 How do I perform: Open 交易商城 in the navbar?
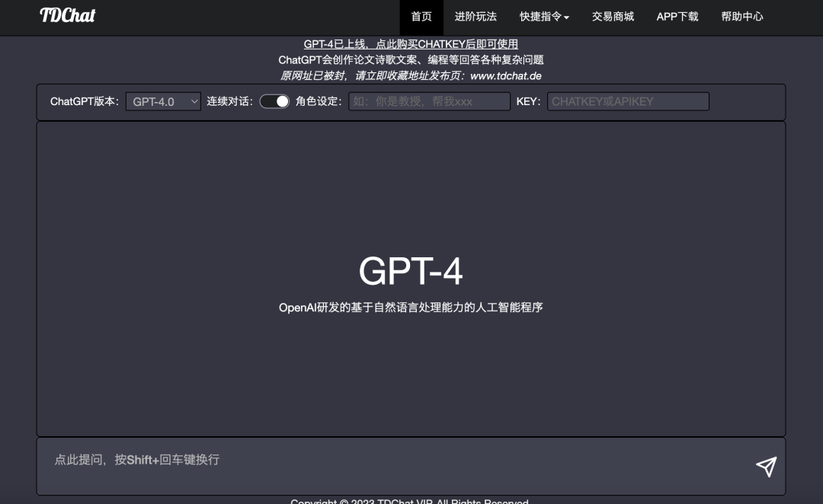pyautogui.click(x=613, y=17)
